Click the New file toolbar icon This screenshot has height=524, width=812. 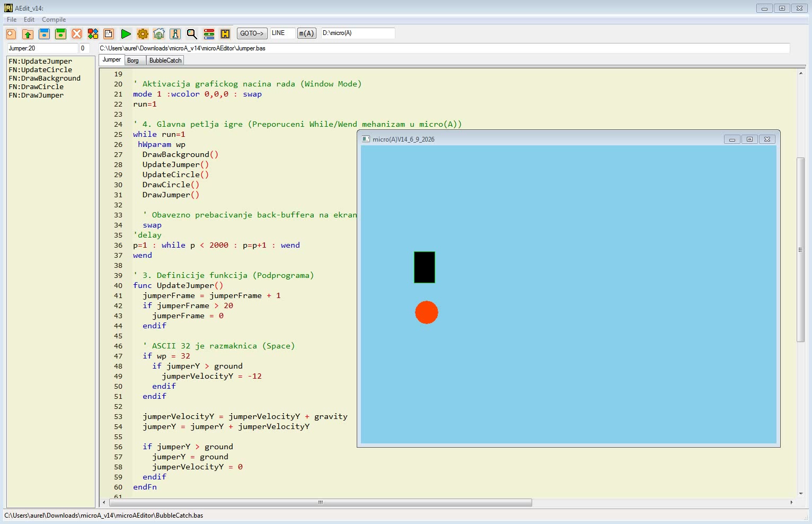click(x=11, y=34)
